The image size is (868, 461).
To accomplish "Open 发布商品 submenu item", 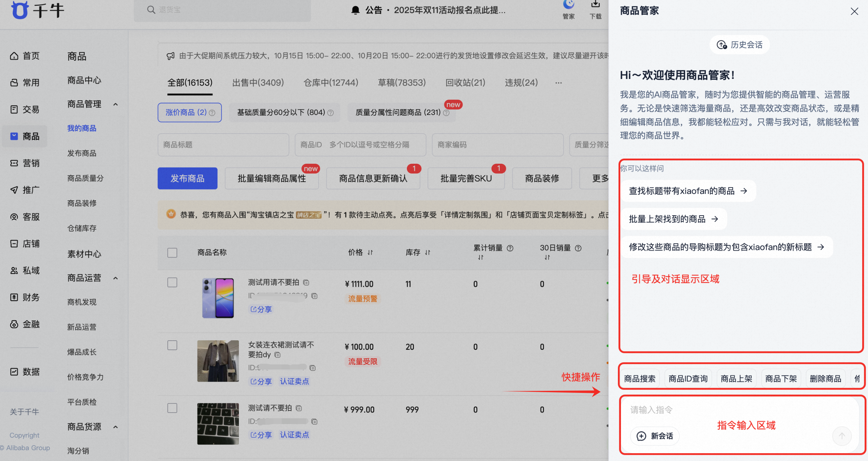I will click(x=82, y=153).
